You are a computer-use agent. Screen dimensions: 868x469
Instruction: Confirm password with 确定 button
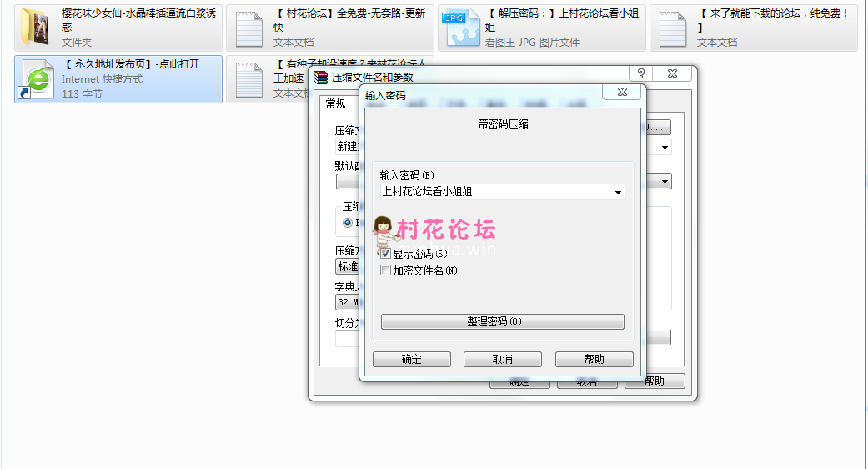(x=412, y=359)
